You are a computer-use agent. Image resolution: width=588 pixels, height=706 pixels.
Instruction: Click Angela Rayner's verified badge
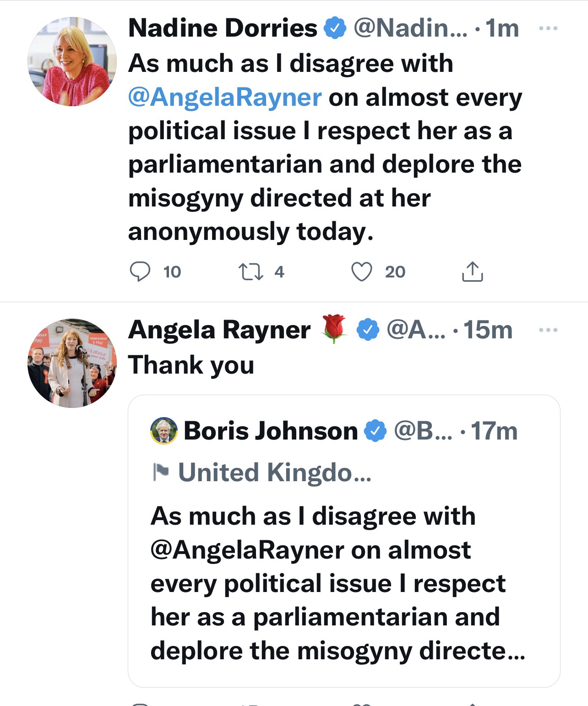tap(368, 330)
